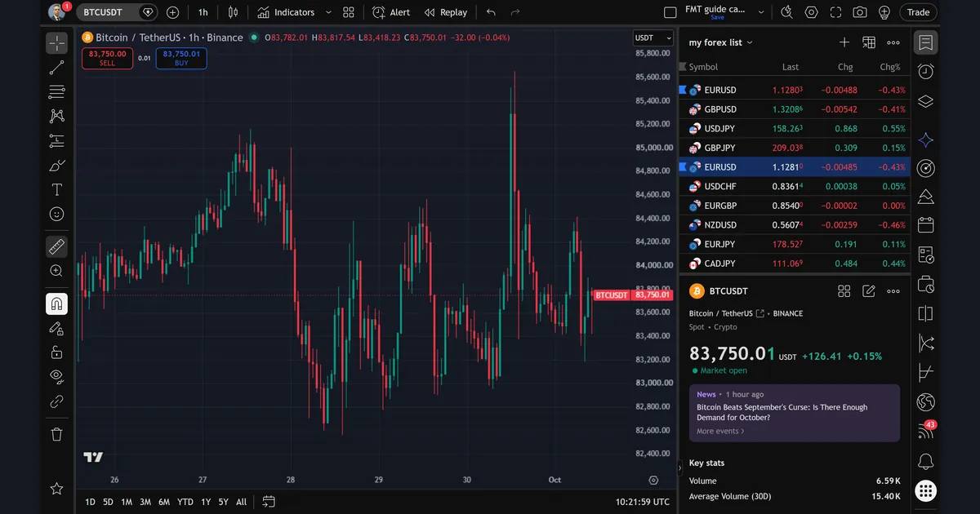Select the trend line drawing tool

click(x=56, y=68)
